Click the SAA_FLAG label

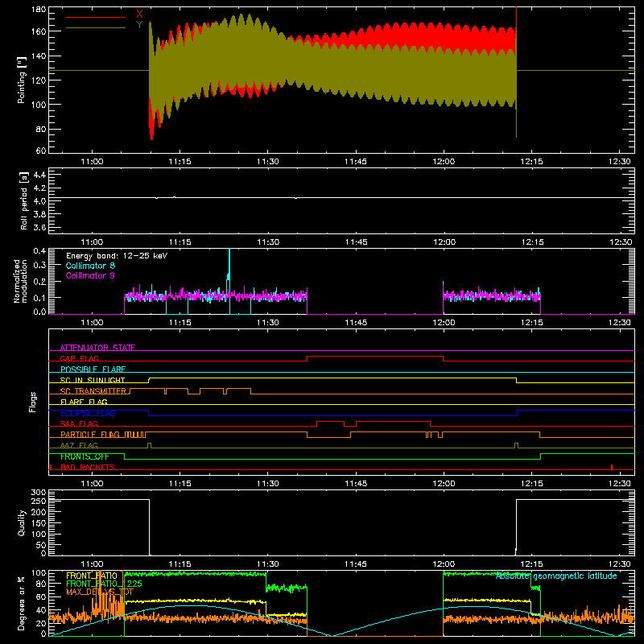pyautogui.click(x=79, y=423)
